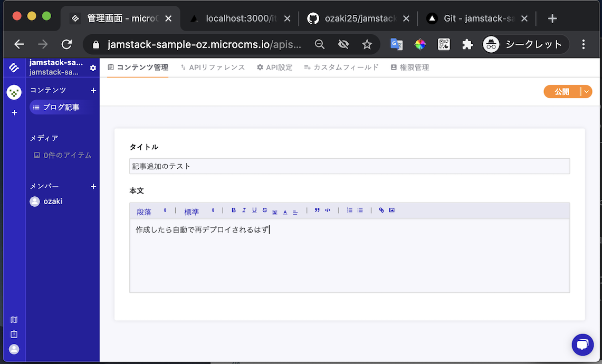The image size is (602, 364).
Task: Open the color picker extension icon
Action: coord(420,44)
